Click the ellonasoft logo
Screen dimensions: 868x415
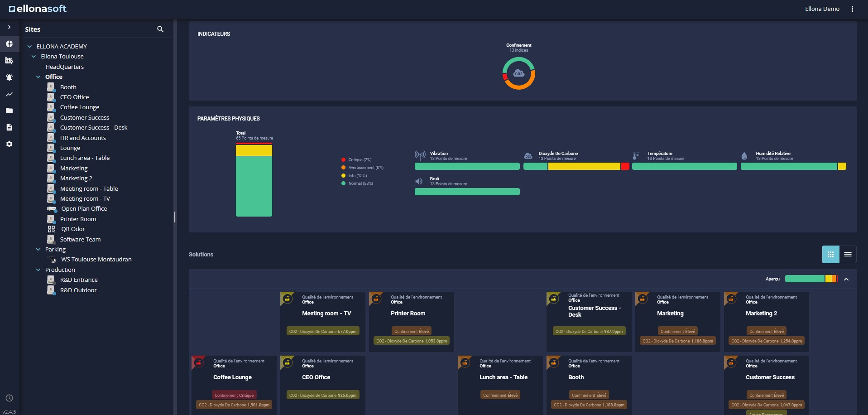tap(38, 9)
